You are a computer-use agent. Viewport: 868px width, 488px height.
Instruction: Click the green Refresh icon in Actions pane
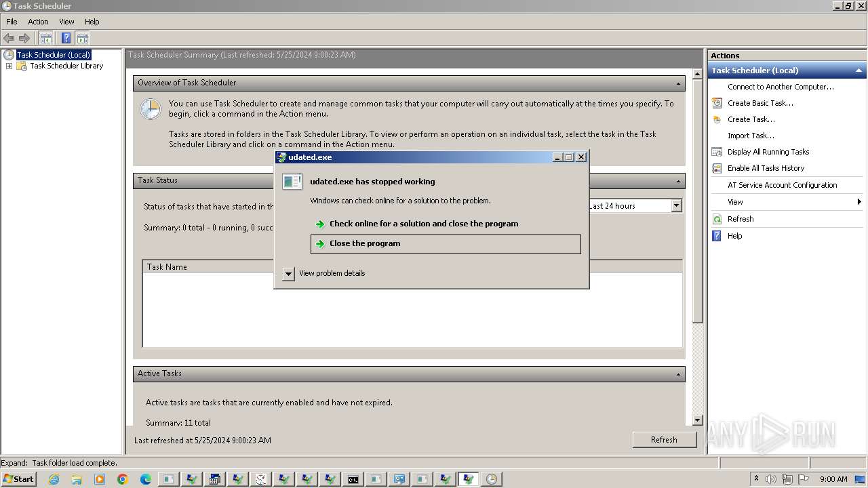pos(717,219)
